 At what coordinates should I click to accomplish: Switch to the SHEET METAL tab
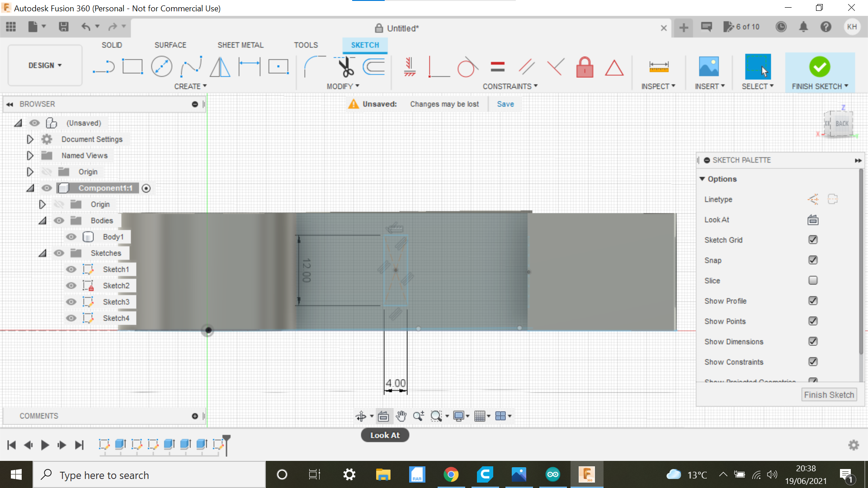point(241,45)
